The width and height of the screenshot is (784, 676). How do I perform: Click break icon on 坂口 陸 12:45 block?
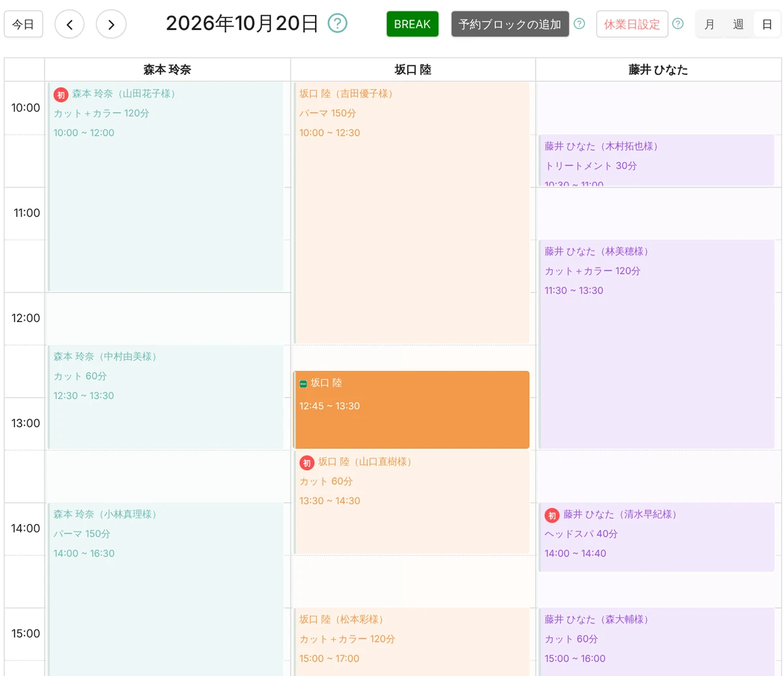point(303,383)
